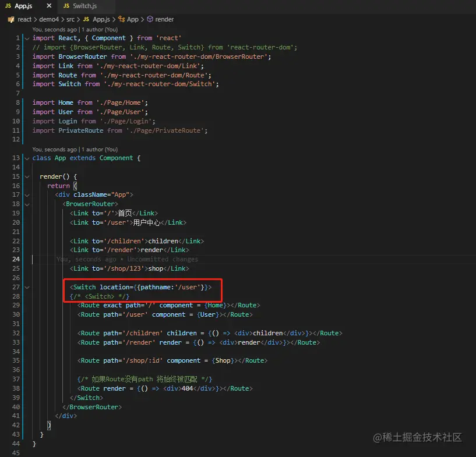Viewport: 476px width, 457px height.
Task: Click the closing Switch tag
Action: (86, 398)
